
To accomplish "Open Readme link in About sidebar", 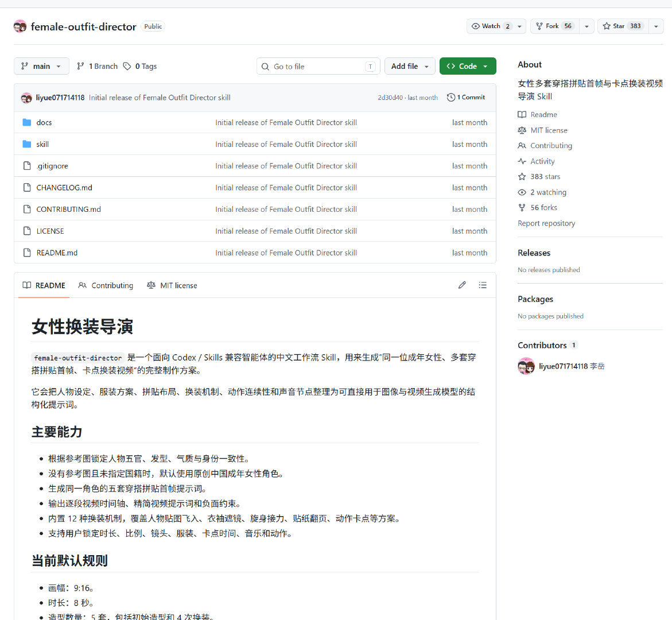I will coord(538,114).
